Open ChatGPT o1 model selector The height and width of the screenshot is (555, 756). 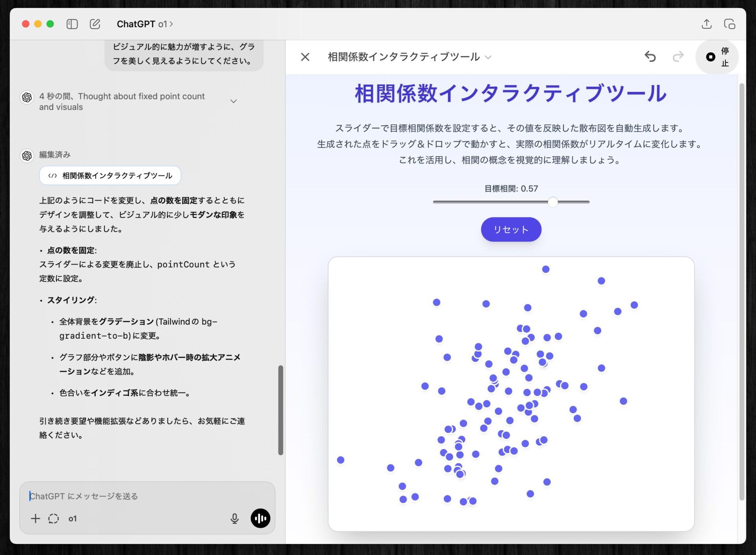pyautogui.click(x=145, y=24)
